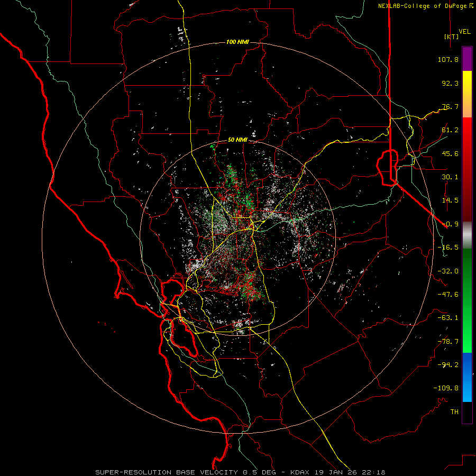476x476 pixels.
Task: Pick the green segment of the velocity scale
Action: pos(467,300)
